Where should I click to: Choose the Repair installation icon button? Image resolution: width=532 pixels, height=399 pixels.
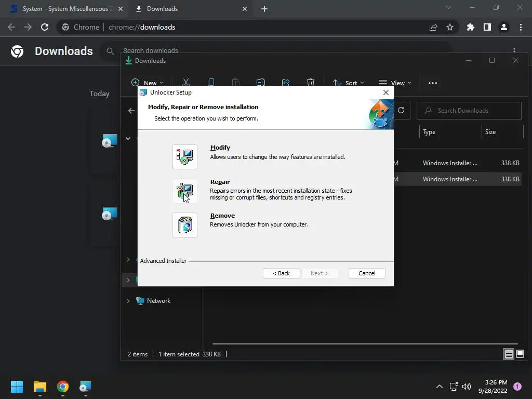pyautogui.click(x=184, y=191)
